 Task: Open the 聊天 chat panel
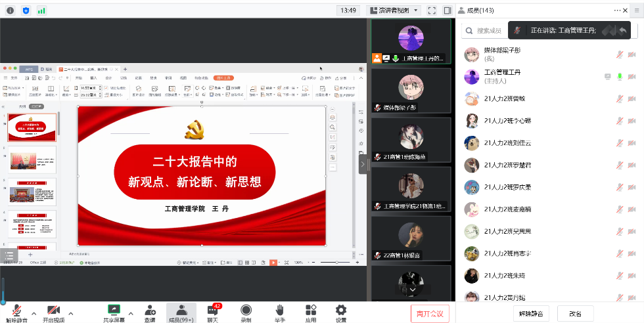(x=213, y=313)
